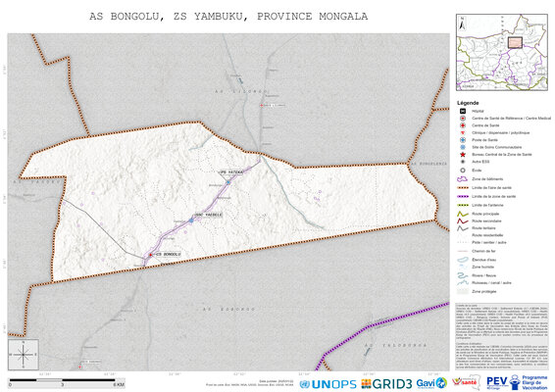
Task: Select the PS YATEKA health post marker
Action: point(228,182)
